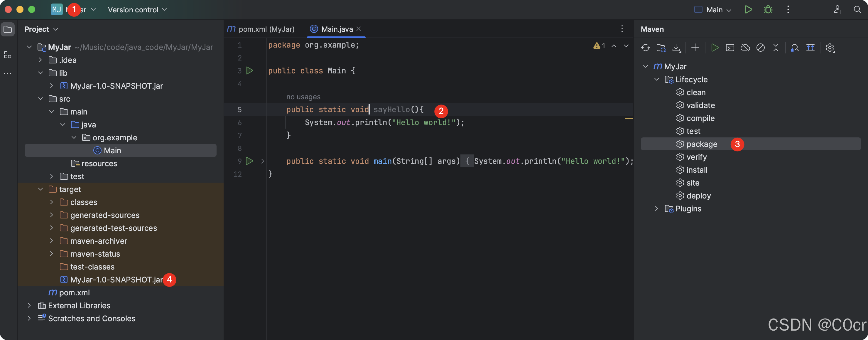Viewport: 868px width, 340px height.
Task: Start debugging with the bug icon
Action: pos(768,9)
